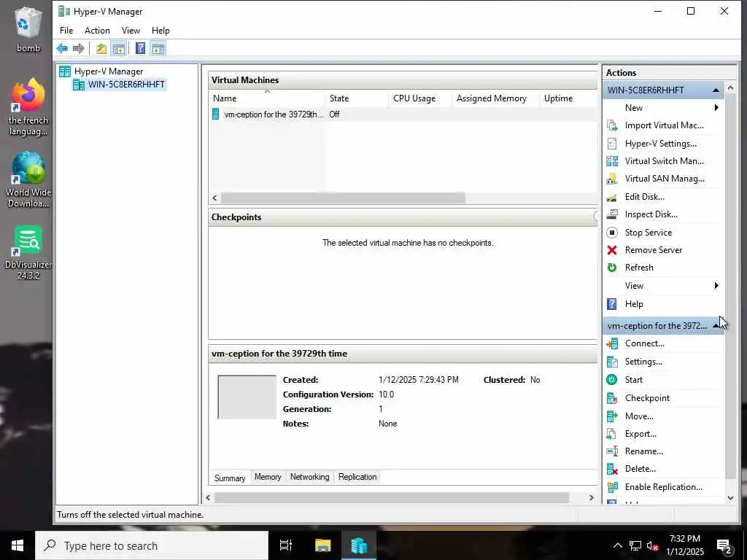Open the File menu
The height and width of the screenshot is (560, 747).
pos(66,31)
